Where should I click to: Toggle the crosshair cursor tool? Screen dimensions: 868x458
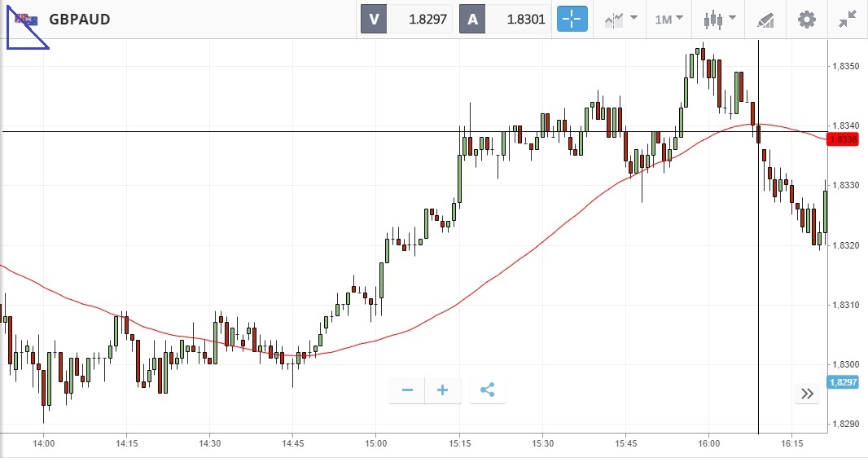572,19
